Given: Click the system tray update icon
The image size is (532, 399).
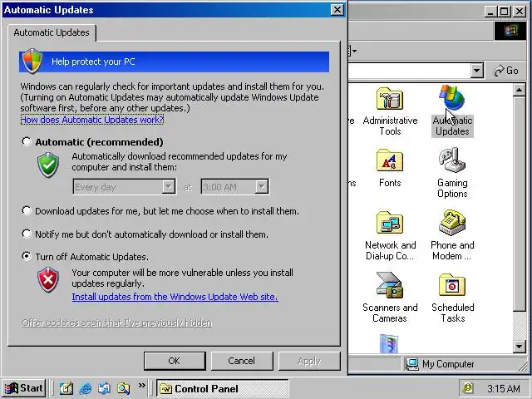Looking at the screenshot, I should [468, 388].
